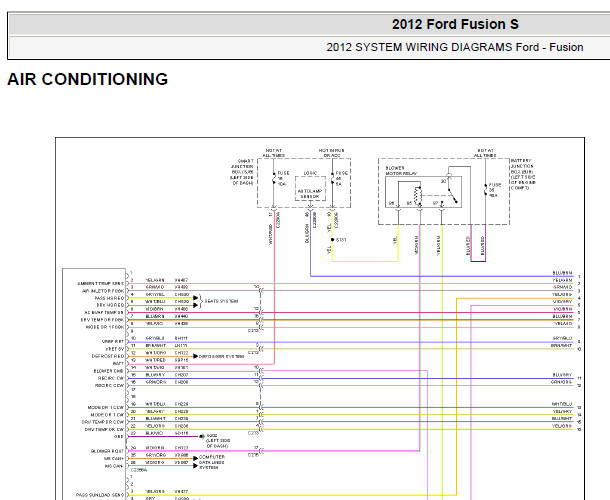Click the 'BRN/WHT' label at wire end 10

tap(562, 345)
